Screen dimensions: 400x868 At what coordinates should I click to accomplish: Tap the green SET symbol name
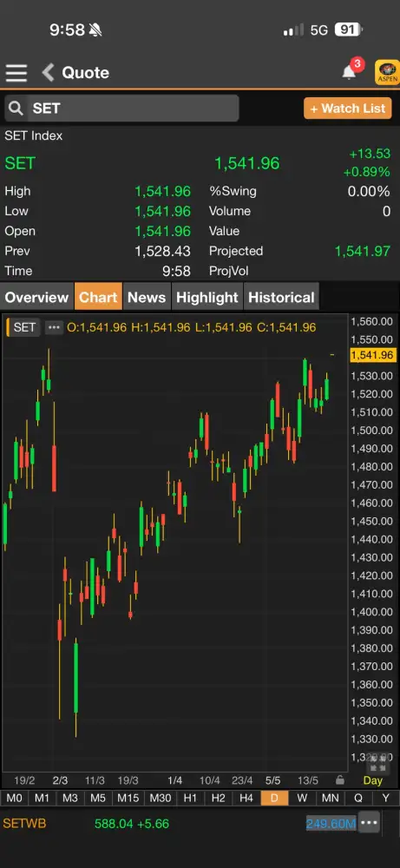click(x=20, y=163)
